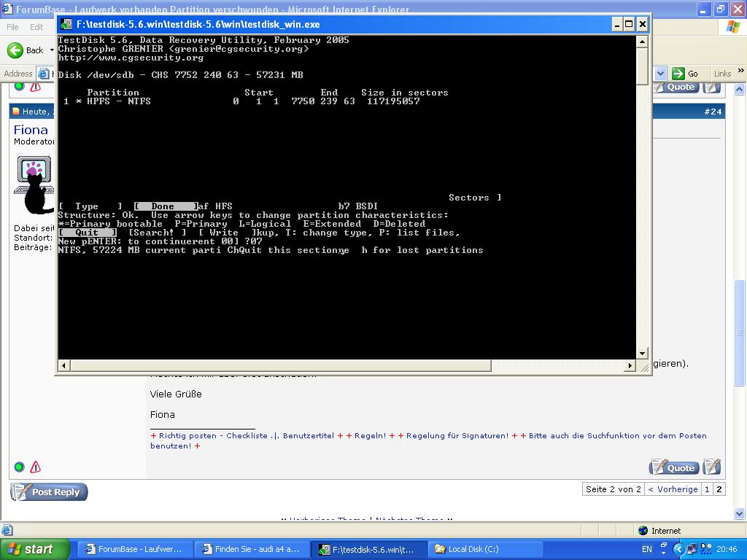Expand hidden tray icons arrow

pyautogui.click(x=679, y=549)
